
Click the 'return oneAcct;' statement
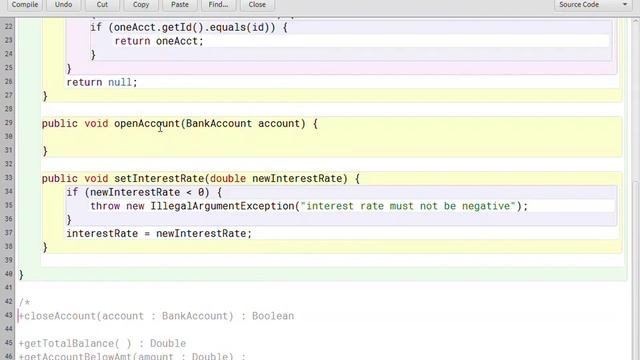(159, 41)
